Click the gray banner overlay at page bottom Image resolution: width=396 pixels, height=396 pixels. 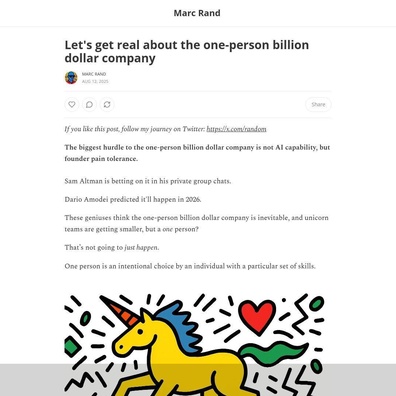coord(198,380)
